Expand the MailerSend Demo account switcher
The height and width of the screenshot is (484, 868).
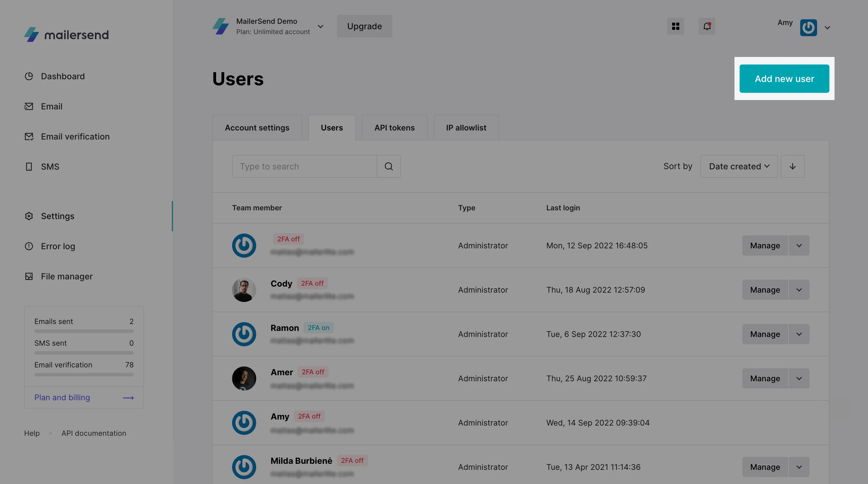pyautogui.click(x=320, y=26)
